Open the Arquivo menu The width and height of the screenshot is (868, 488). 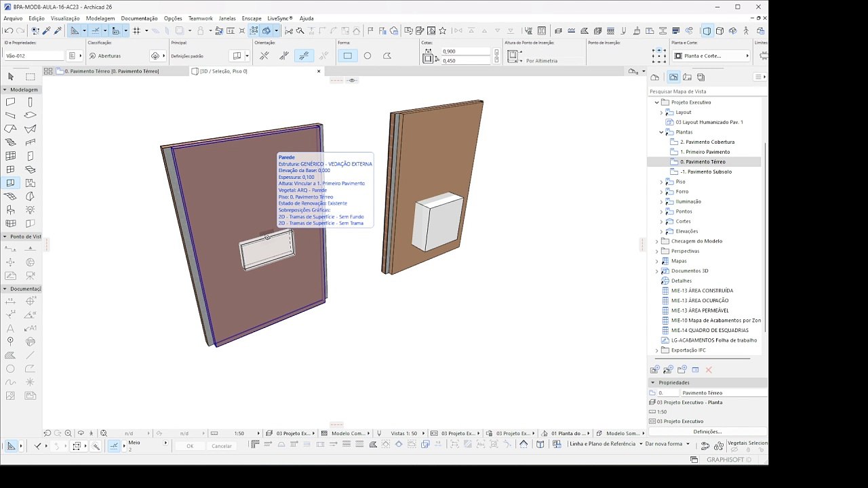(x=13, y=18)
